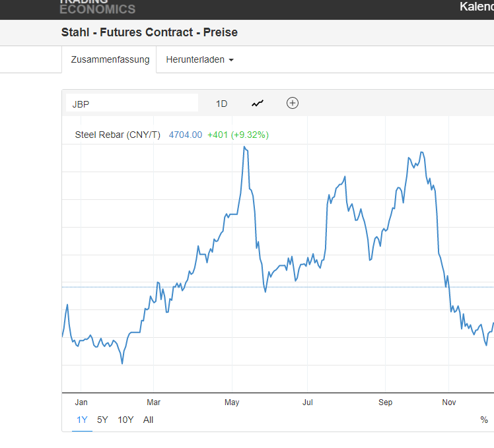Viewport: 494px width, 448px height.
Task: Select the 10Y time range
Action: [x=125, y=420]
